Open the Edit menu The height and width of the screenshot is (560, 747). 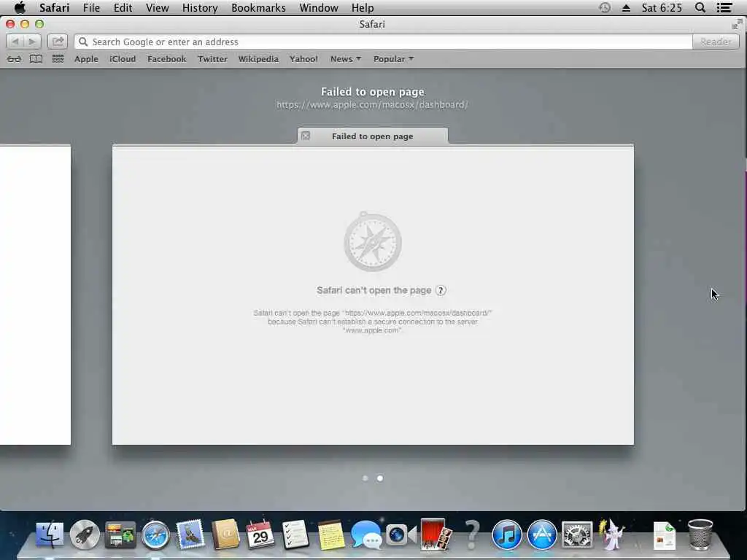point(123,7)
